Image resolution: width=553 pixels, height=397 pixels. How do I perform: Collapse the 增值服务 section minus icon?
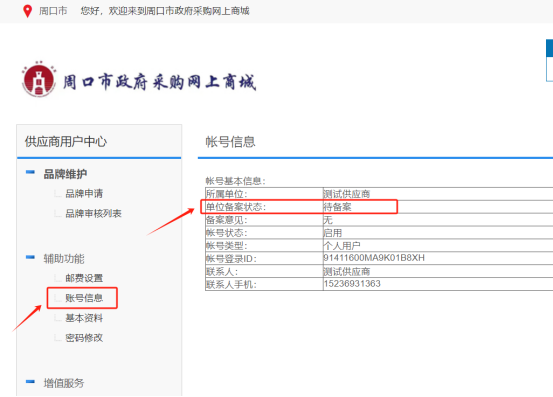30,381
